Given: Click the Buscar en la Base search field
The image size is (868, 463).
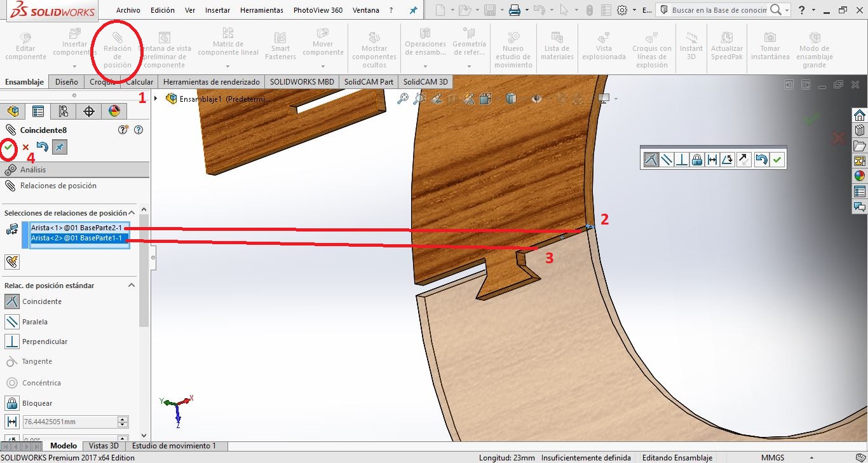Looking at the screenshot, I should 720,10.
